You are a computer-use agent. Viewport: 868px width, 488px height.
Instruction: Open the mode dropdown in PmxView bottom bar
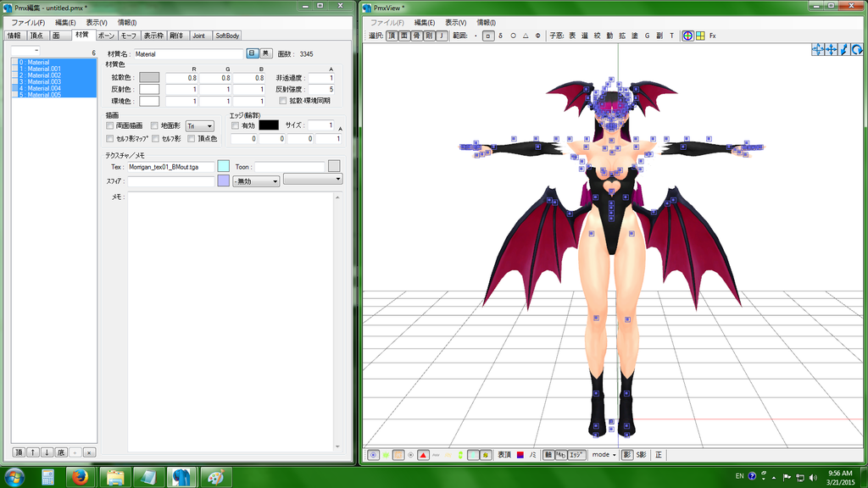coord(604,455)
